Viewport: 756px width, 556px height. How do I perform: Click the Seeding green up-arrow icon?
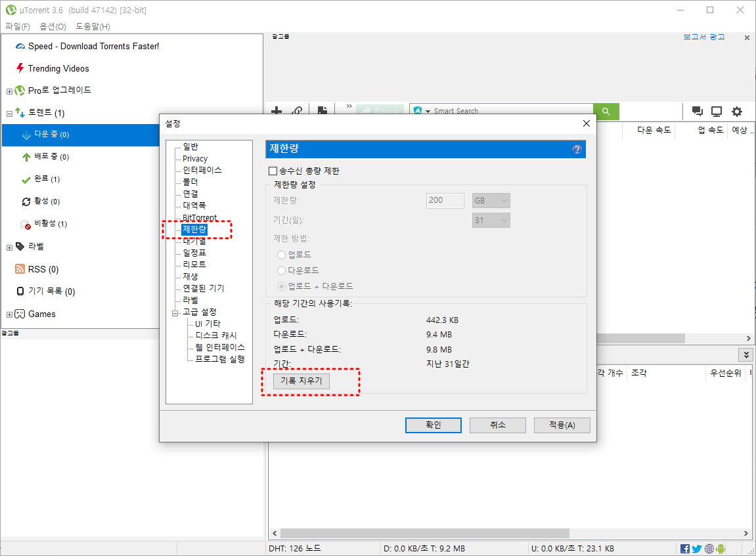point(26,157)
